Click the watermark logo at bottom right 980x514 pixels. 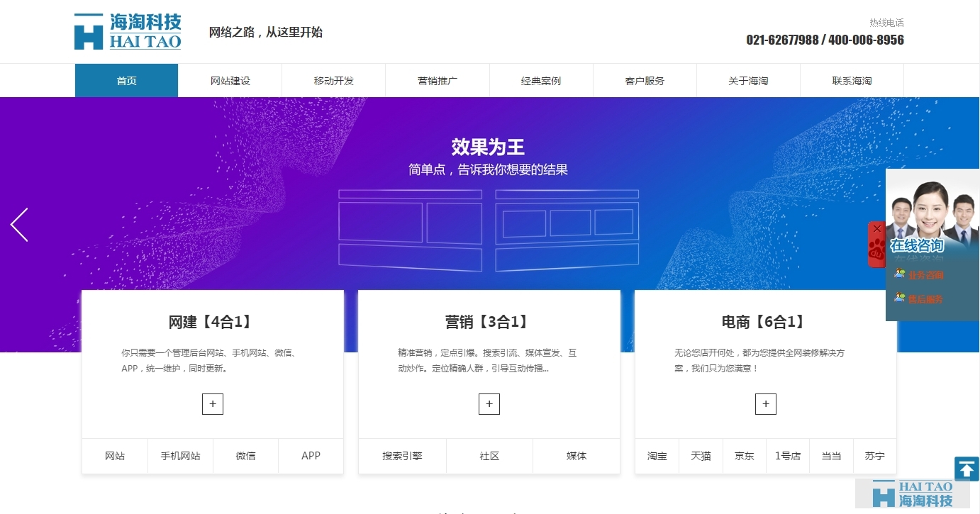click(913, 493)
